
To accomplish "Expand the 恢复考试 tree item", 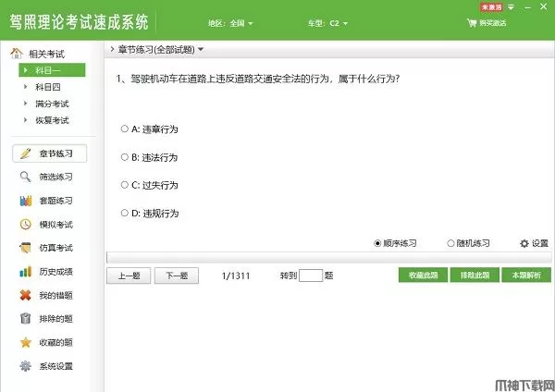I will coord(25,120).
